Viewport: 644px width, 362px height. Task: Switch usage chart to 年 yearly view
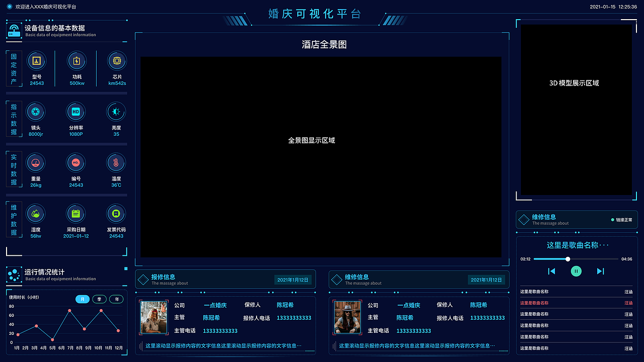(116, 299)
